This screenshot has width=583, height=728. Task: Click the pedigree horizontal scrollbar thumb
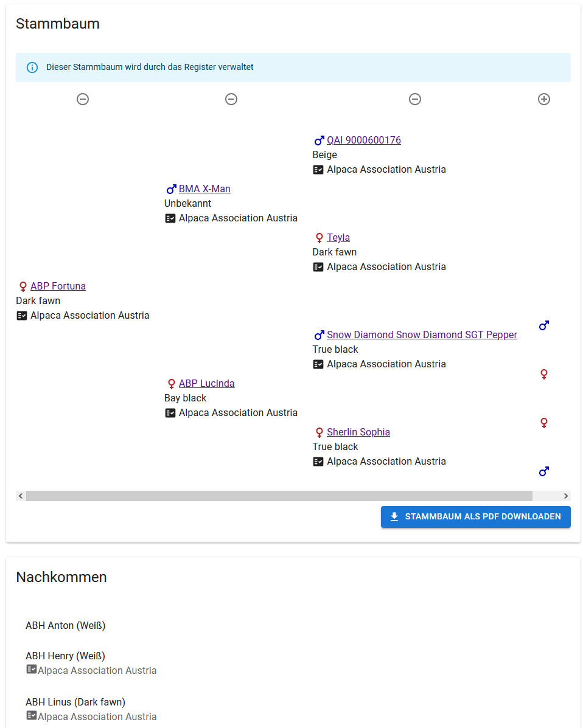coord(279,496)
